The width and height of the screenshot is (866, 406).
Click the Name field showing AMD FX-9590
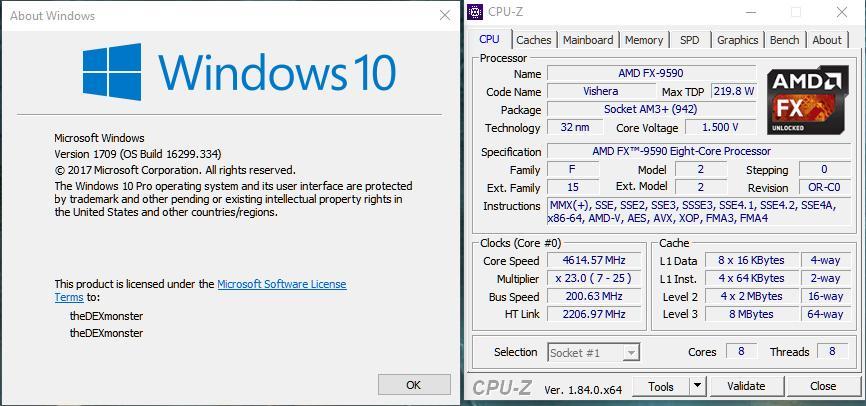coord(651,73)
